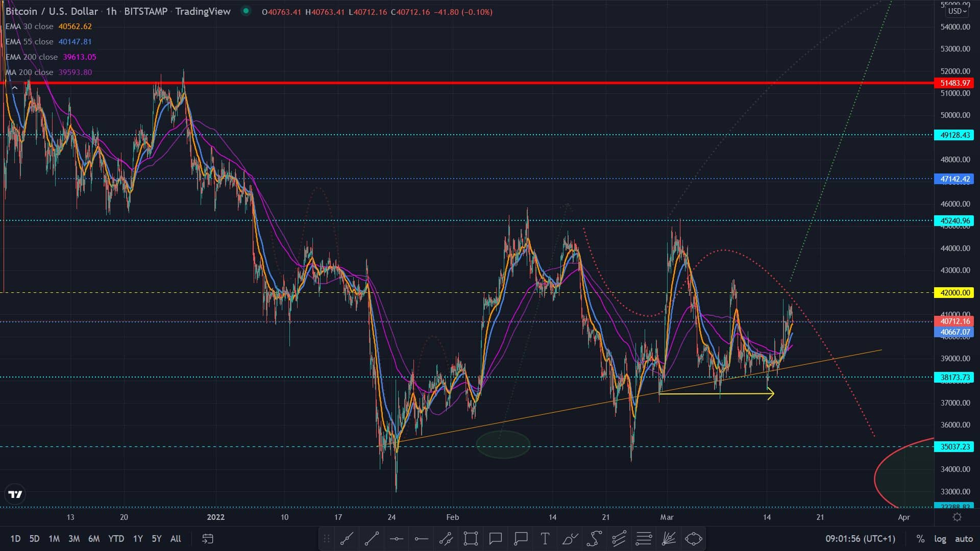Image resolution: width=980 pixels, height=551 pixels.
Task: Click the 47142.42 price level label
Action: (954, 179)
